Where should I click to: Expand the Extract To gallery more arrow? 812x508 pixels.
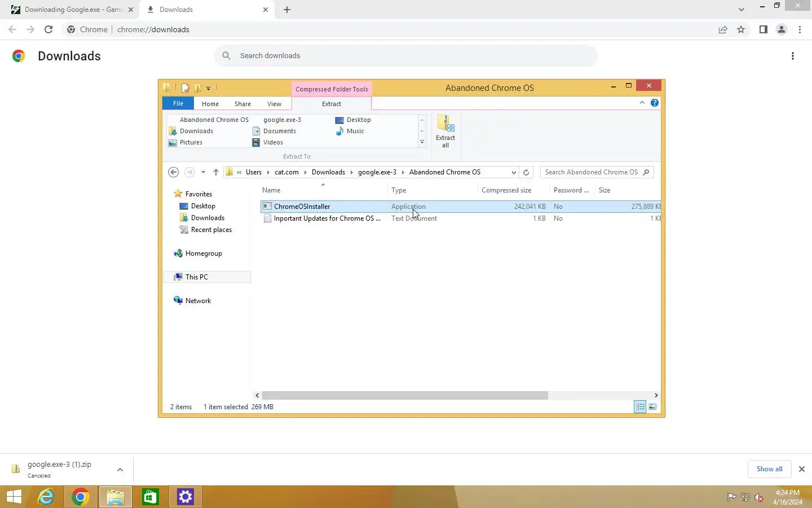click(422, 142)
